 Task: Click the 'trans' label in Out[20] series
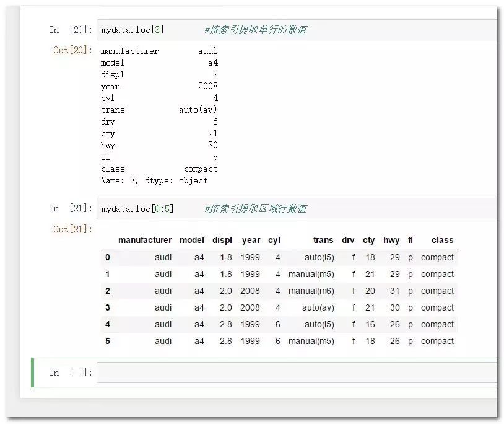[113, 110]
